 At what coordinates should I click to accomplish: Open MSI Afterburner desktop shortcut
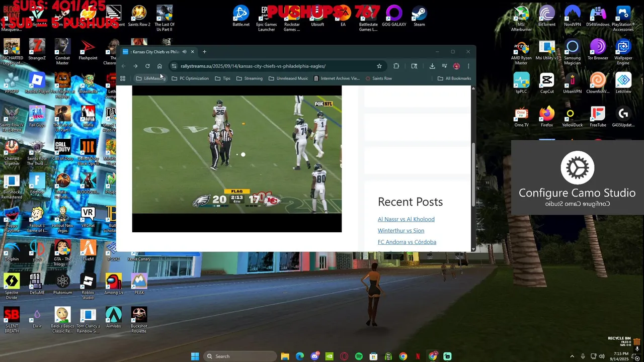(x=521, y=19)
